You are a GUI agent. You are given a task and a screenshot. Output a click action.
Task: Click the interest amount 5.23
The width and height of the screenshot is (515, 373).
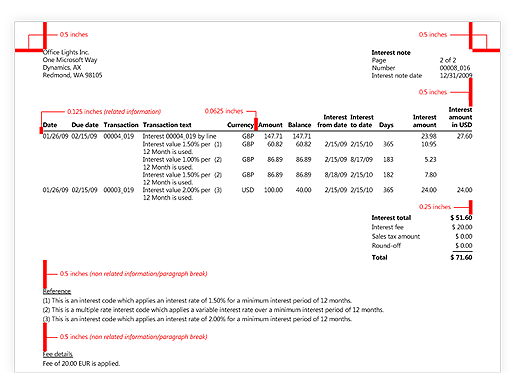pyautogui.click(x=430, y=160)
